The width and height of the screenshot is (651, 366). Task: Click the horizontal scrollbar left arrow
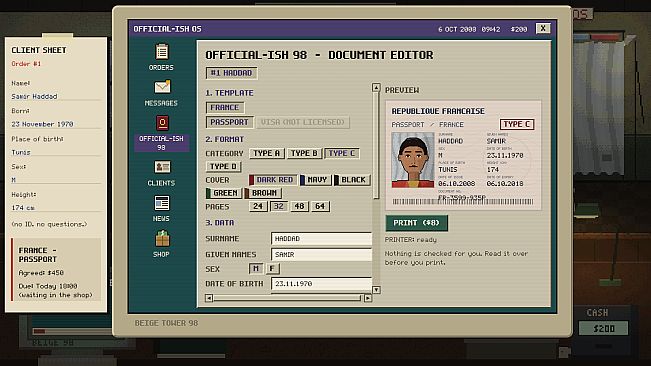click(209, 298)
